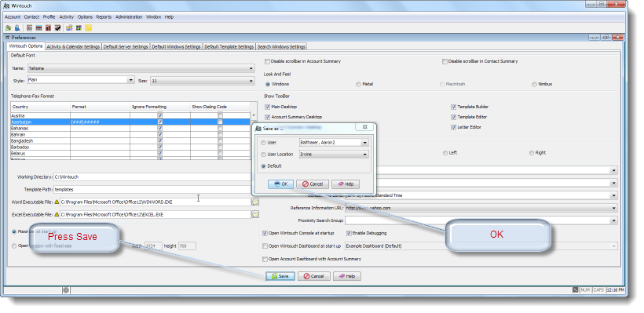This screenshot has width=644, height=313.
Task: Browse for the Word executable file folder icon
Action: point(255,202)
